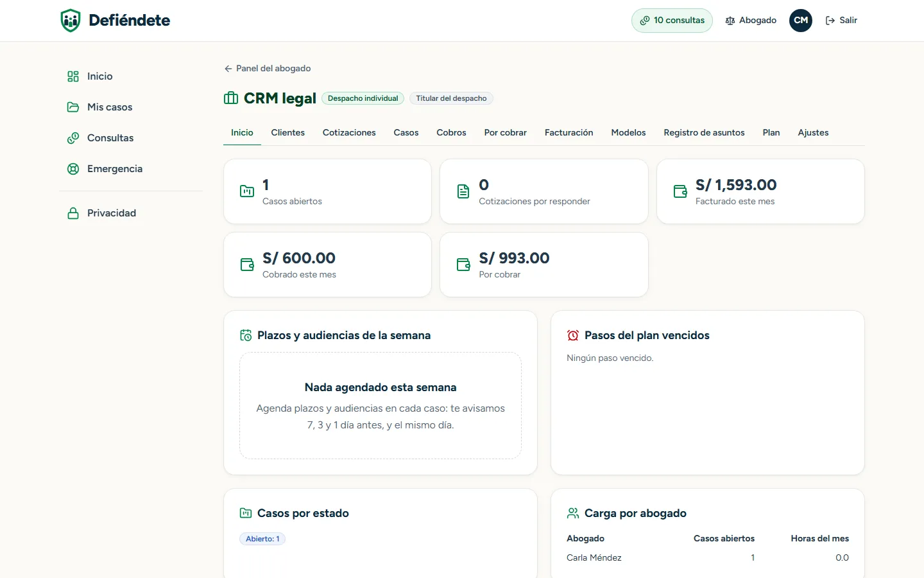The image size is (924, 578).
Task: Click the Abierto: 1 status badge
Action: pos(262,539)
